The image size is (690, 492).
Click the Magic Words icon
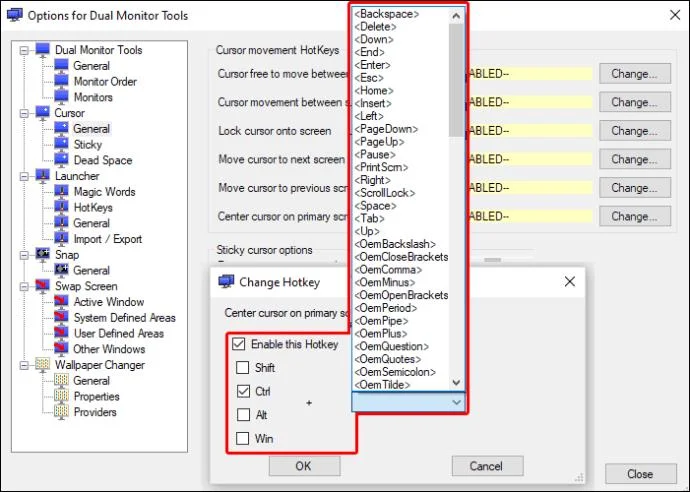tap(61, 191)
